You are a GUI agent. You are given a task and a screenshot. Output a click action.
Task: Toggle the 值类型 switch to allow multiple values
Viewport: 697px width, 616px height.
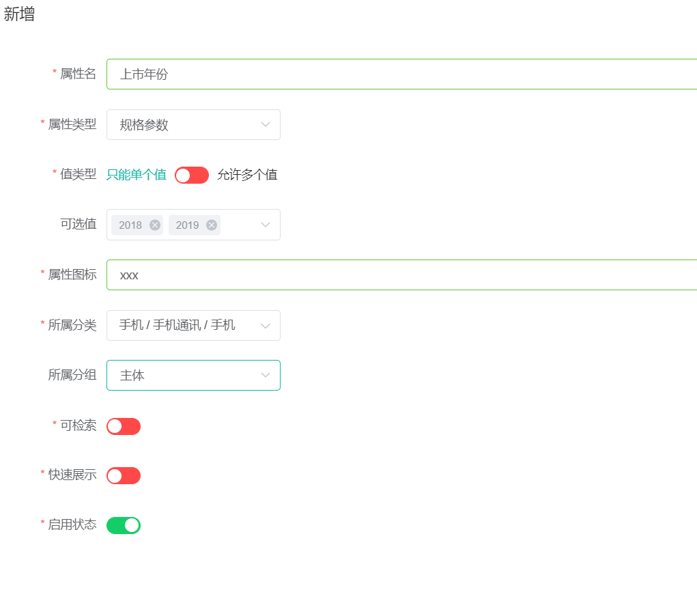tap(192, 176)
